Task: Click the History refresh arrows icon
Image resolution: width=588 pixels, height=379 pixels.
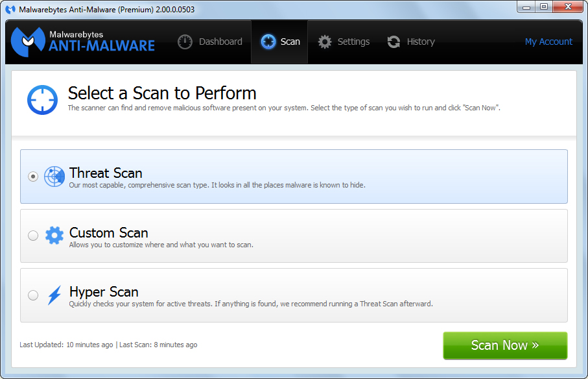Action: (x=394, y=42)
